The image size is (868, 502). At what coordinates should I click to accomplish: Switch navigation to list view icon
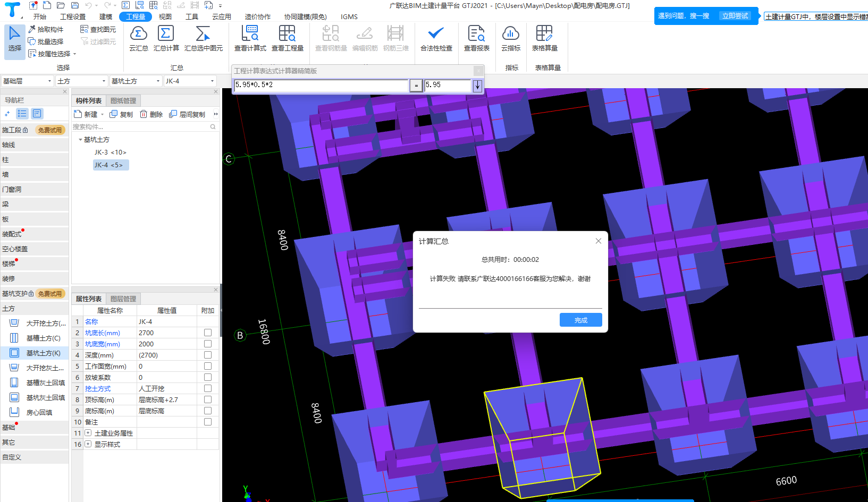[x=22, y=113]
